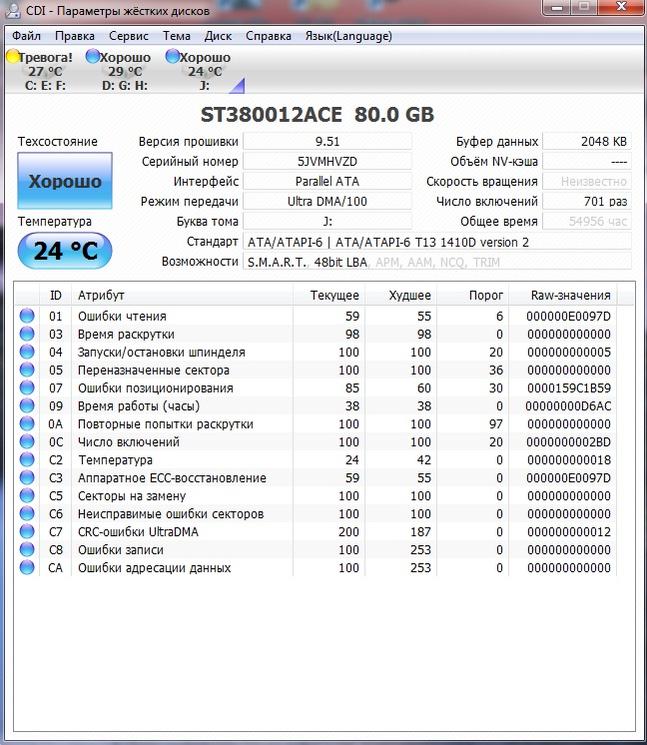Open the Сервис menu

[x=129, y=36]
